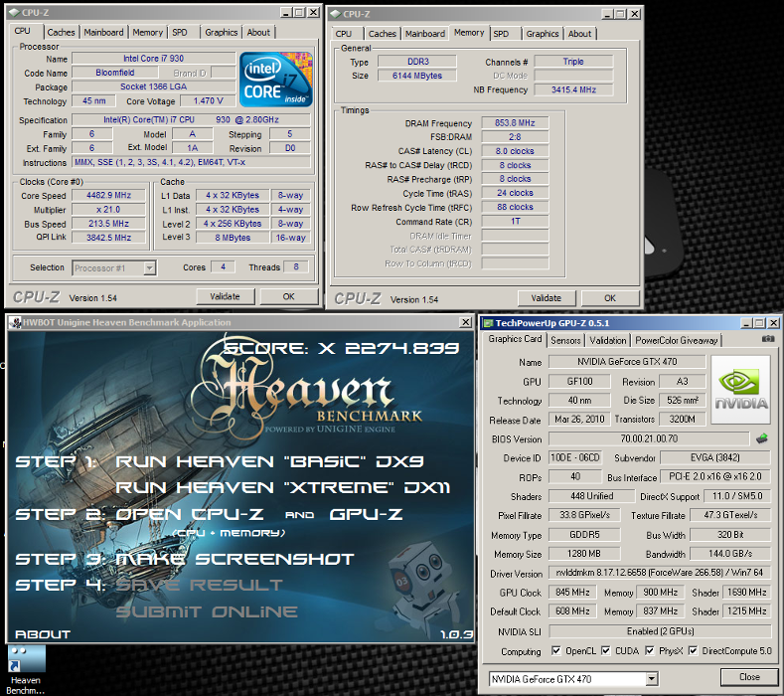Image resolution: width=784 pixels, height=696 pixels.
Task: Click the right CPU-Z window title icon
Action: click(x=336, y=14)
